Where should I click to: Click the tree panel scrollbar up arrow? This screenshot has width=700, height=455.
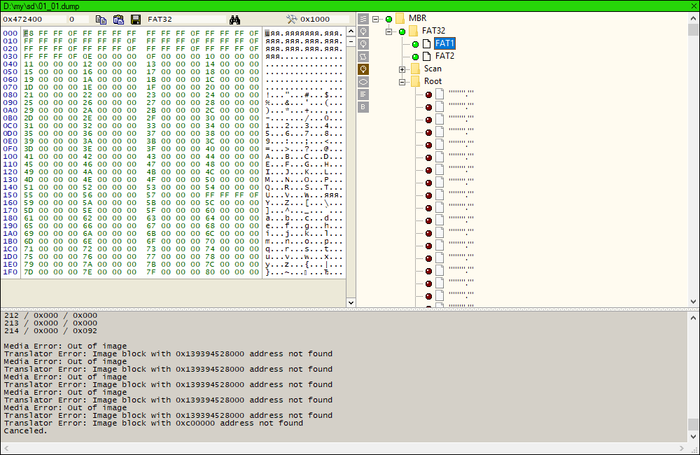[x=693, y=19]
